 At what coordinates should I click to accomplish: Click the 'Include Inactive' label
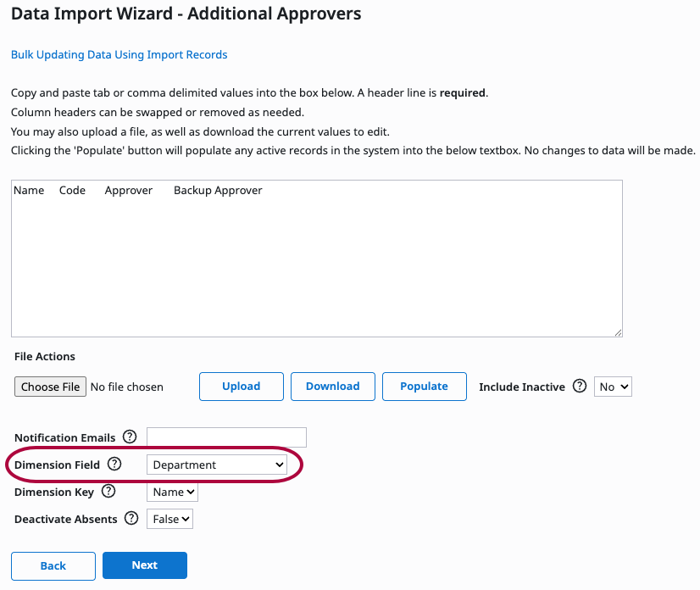pyautogui.click(x=522, y=387)
